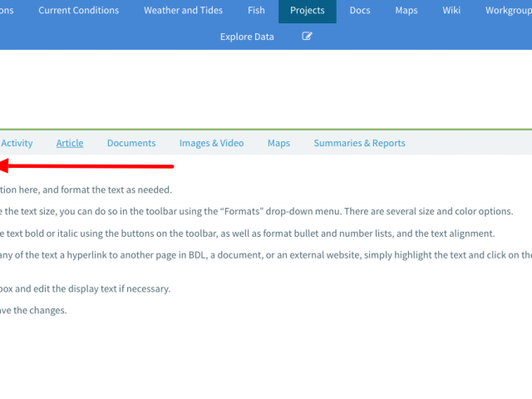Open the Maps tab below the green line
Viewport: 532px width, 399px height.
tap(278, 143)
